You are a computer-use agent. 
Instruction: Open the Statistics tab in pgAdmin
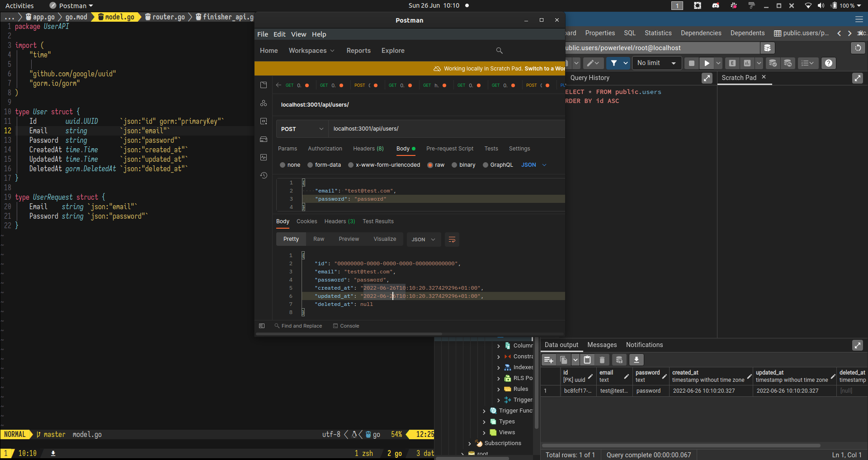pyautogui.click(x=658, y=33)
